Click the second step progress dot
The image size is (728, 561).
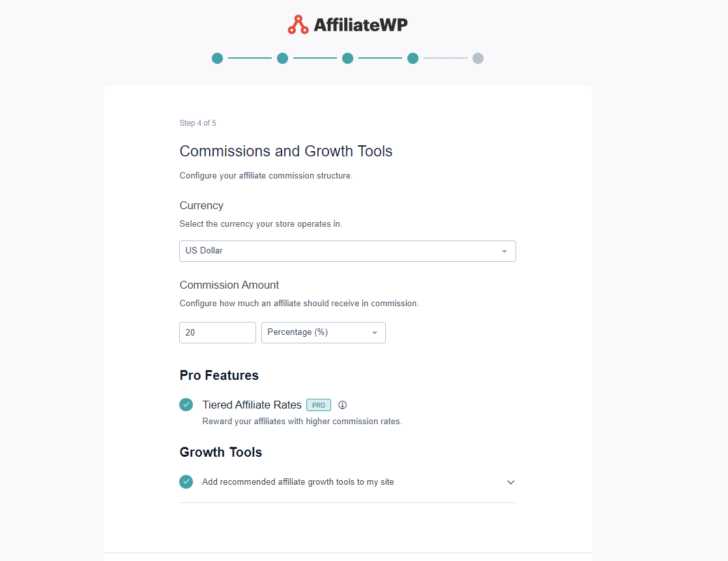point(282,59)
